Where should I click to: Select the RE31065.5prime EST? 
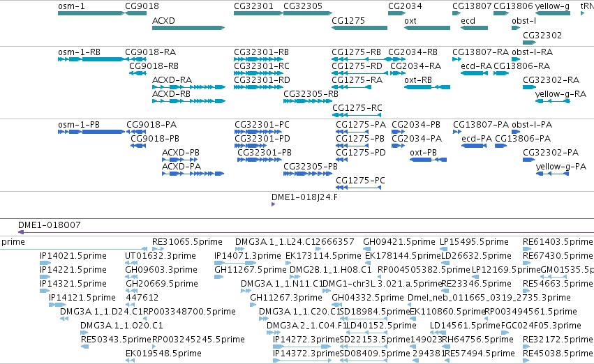[x=158, y=249]
